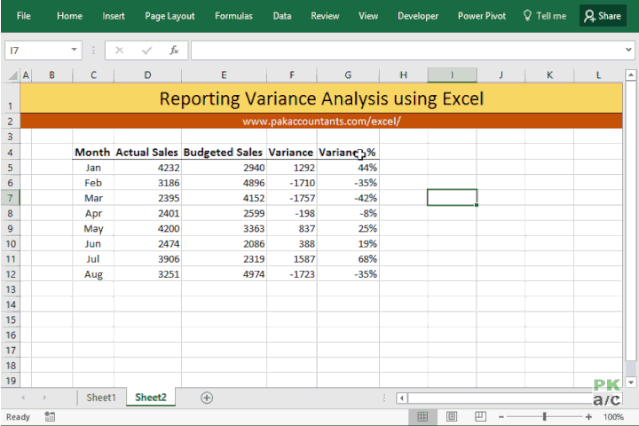Click the Share button

[603, 16]
